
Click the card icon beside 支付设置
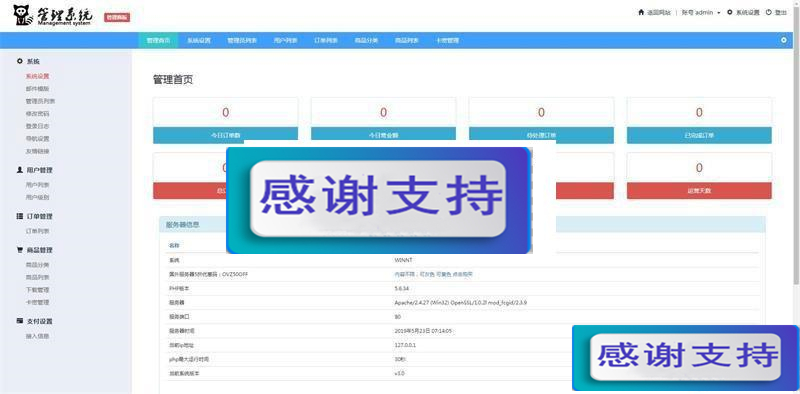20,321
